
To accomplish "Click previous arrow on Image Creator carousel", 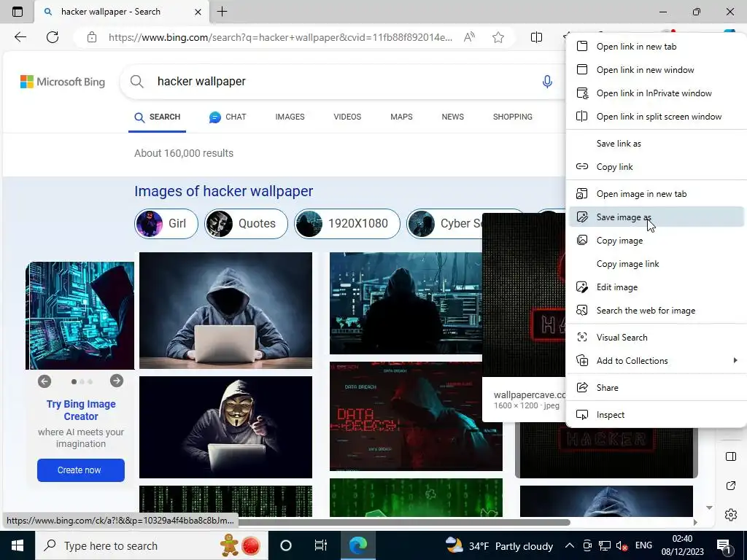I will [x=44, y=381].
